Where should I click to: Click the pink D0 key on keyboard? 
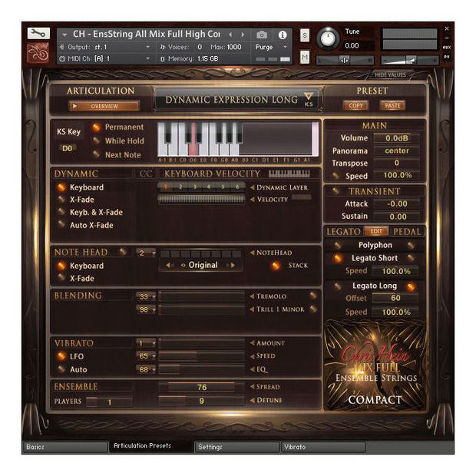(193, 147)
